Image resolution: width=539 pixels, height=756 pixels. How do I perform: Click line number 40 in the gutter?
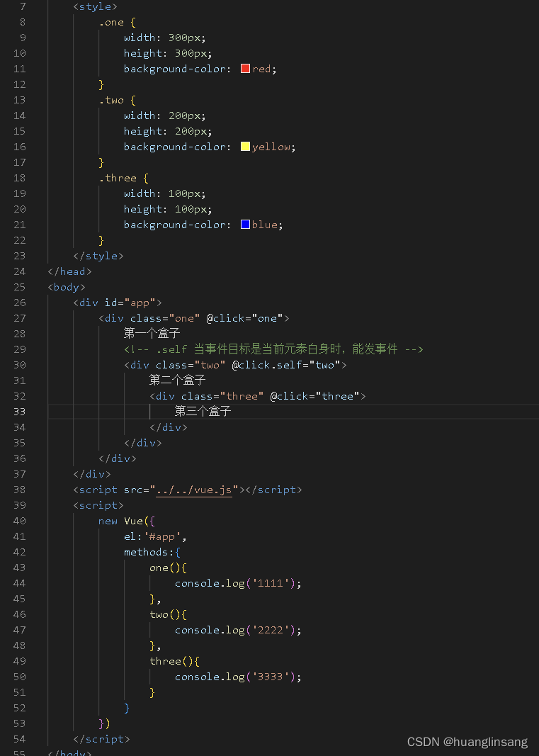coord(19,521)
